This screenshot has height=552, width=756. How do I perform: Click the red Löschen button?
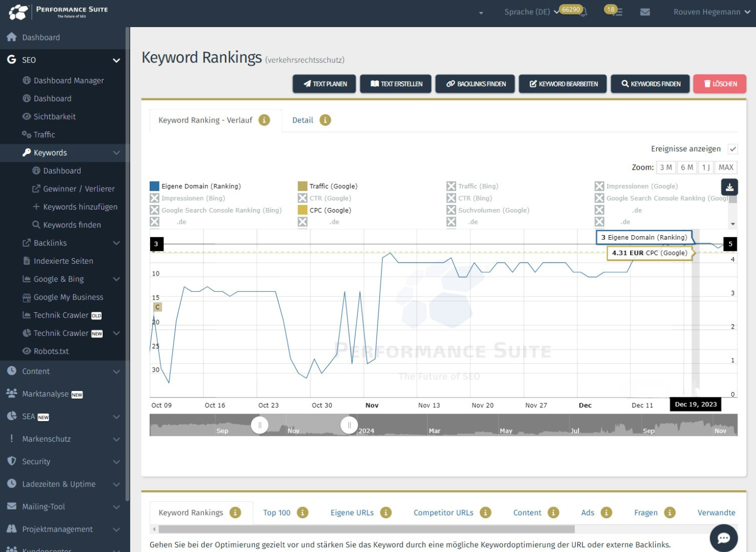(719, 84)
